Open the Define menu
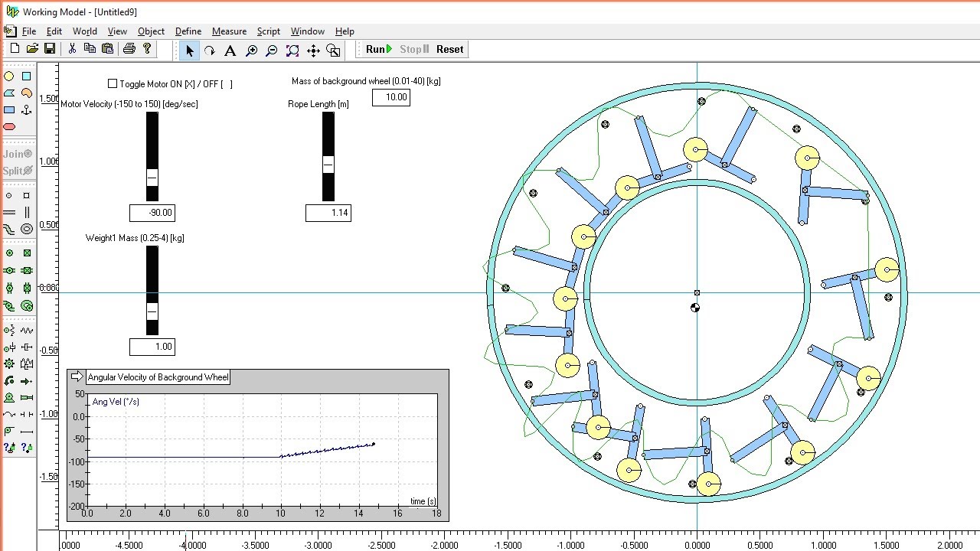Viewport: 980px width, 551px height. (188, 31)
